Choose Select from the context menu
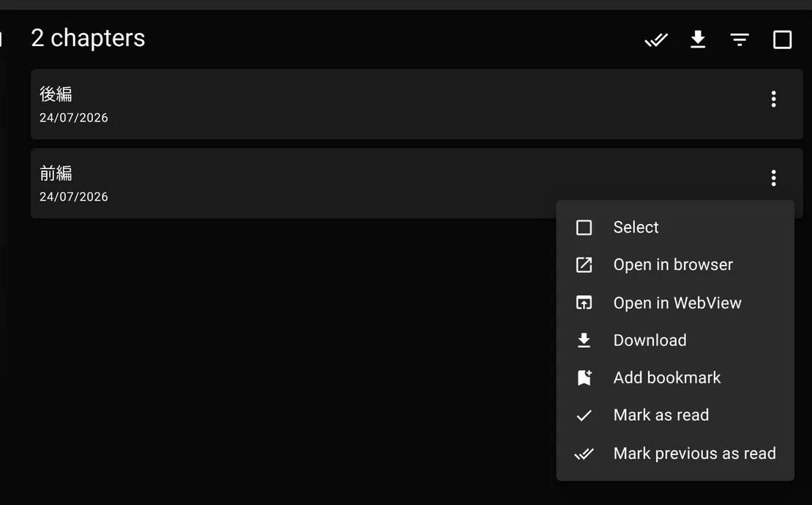812x505 pixels. [x=675, y=228]
